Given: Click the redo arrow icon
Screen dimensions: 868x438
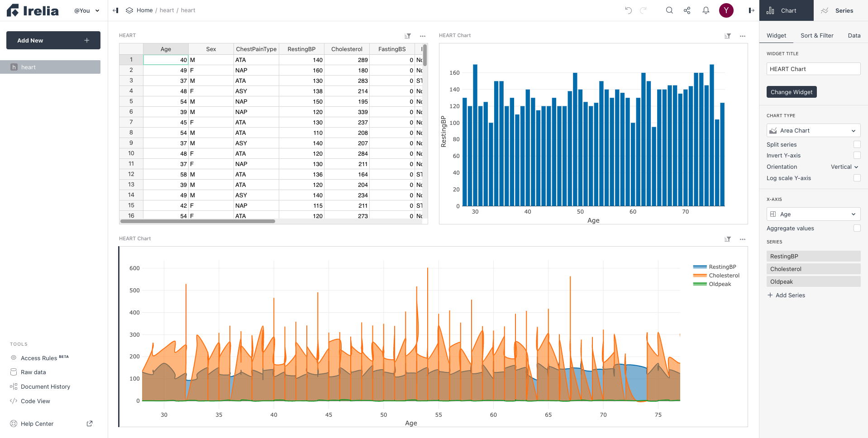Looking at the screenshot, I should tap(643, 10).
